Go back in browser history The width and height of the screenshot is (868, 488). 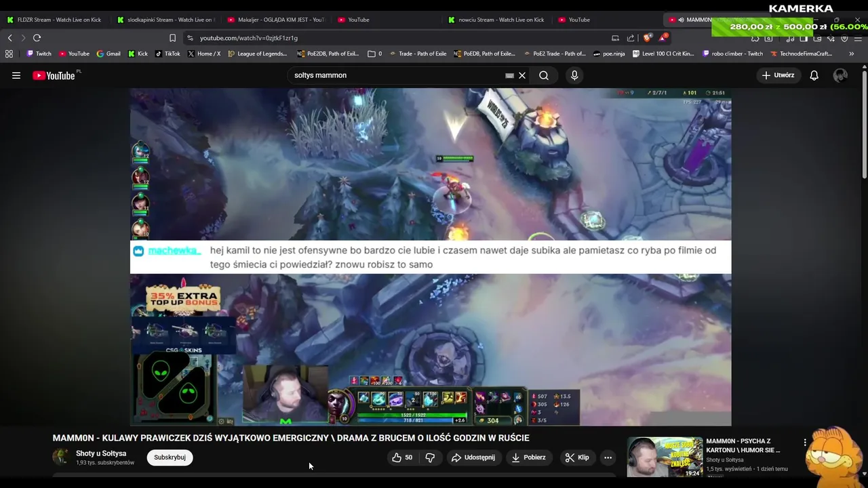9,38
